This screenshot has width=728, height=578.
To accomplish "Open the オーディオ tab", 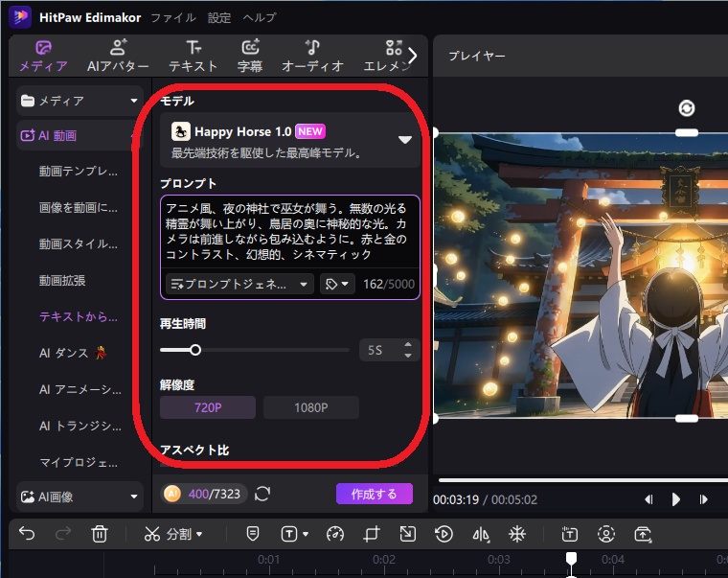I will (x=312, y=57).
